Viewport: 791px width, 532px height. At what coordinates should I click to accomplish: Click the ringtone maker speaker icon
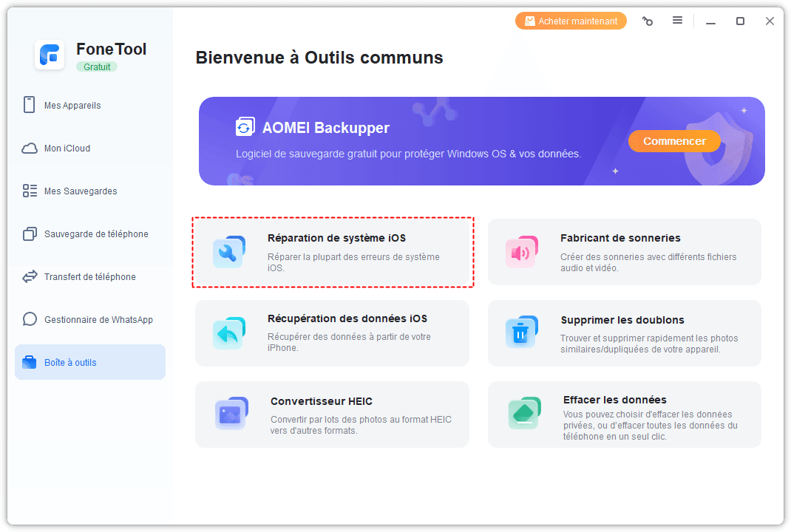[x=521, y=252]
